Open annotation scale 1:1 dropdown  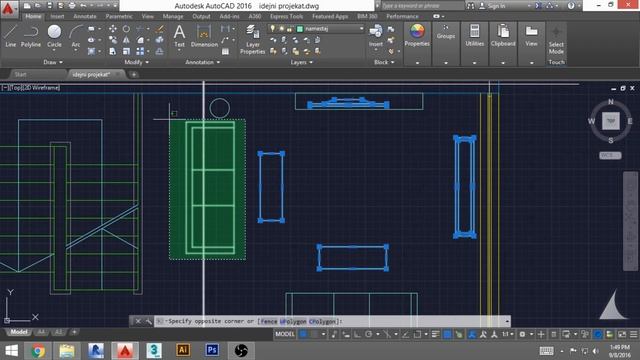point(508,334)
